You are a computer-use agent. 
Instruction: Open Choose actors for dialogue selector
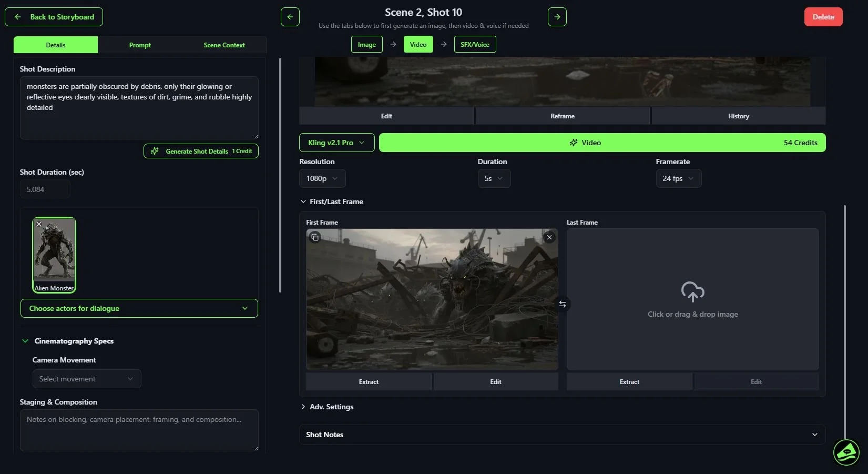[139, 308]
